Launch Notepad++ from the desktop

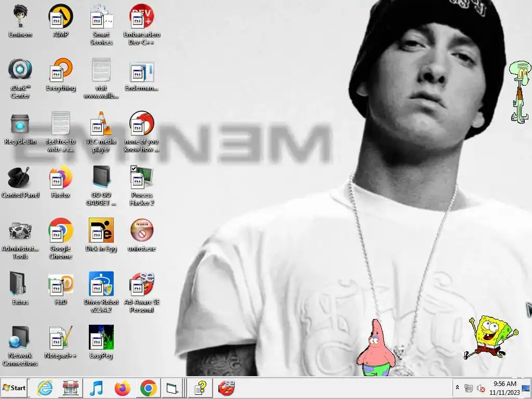(x=61, y=343)
